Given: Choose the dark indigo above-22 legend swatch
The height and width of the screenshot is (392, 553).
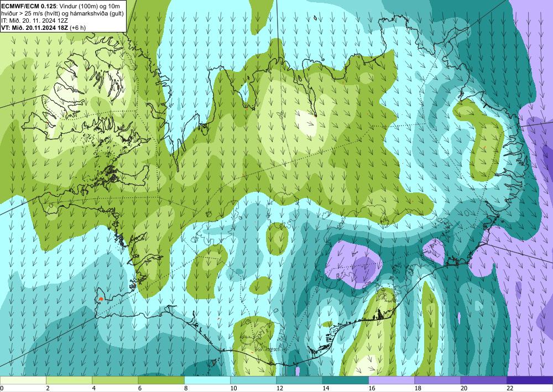Looking at the screenshot, I should (530, 380).
